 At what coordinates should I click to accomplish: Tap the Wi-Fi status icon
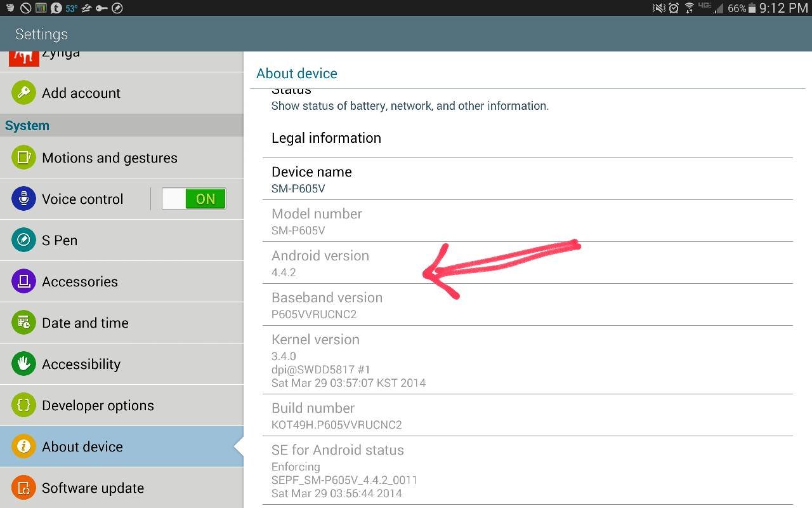click(x=690, y=8)
